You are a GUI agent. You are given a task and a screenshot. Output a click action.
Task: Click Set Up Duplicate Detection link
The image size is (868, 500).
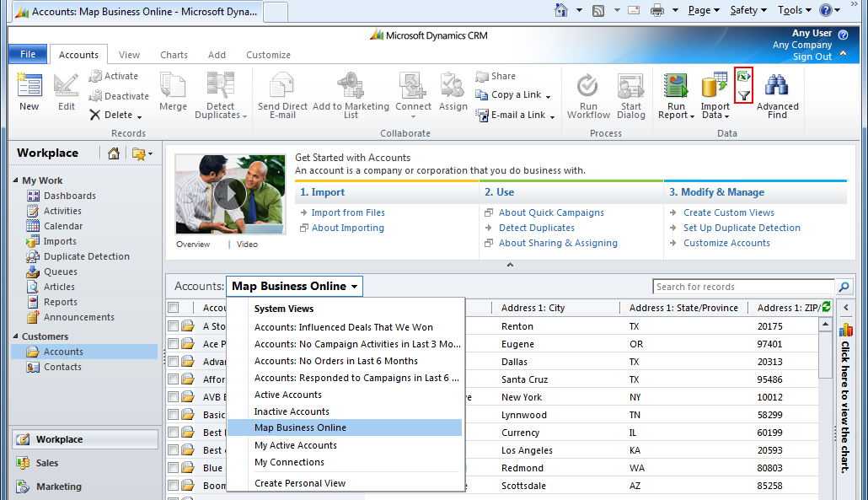click(x=742, y=228)
